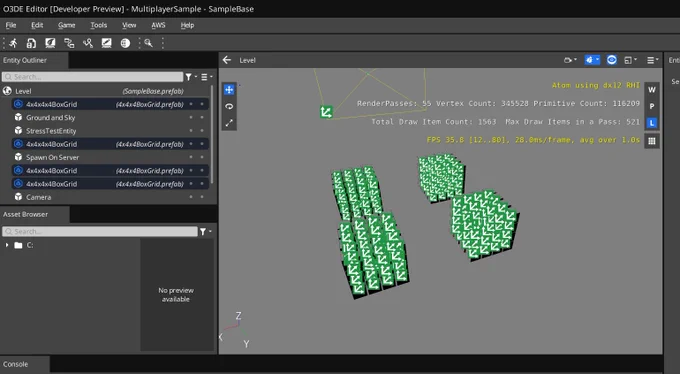This screenshot has height=374, width=680.
Task: Click the cube icon beside Camera entity
Action: (18, 197)
